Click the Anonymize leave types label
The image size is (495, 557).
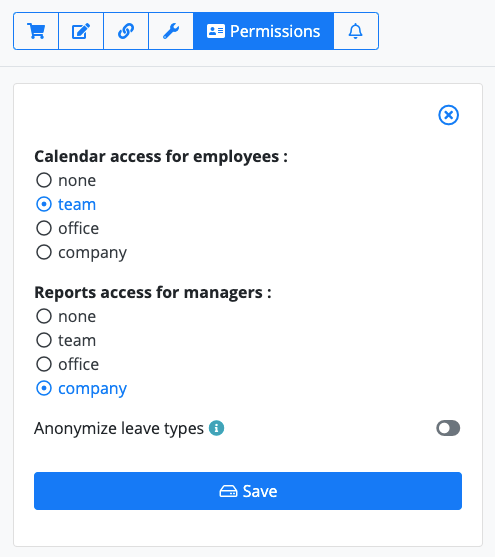coord(119,428)
